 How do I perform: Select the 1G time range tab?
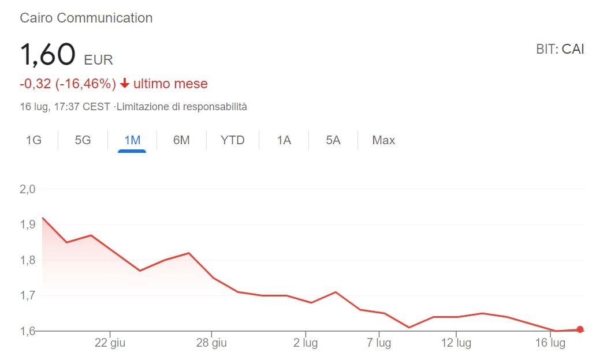pyautogui.click(x=33, y=140)
